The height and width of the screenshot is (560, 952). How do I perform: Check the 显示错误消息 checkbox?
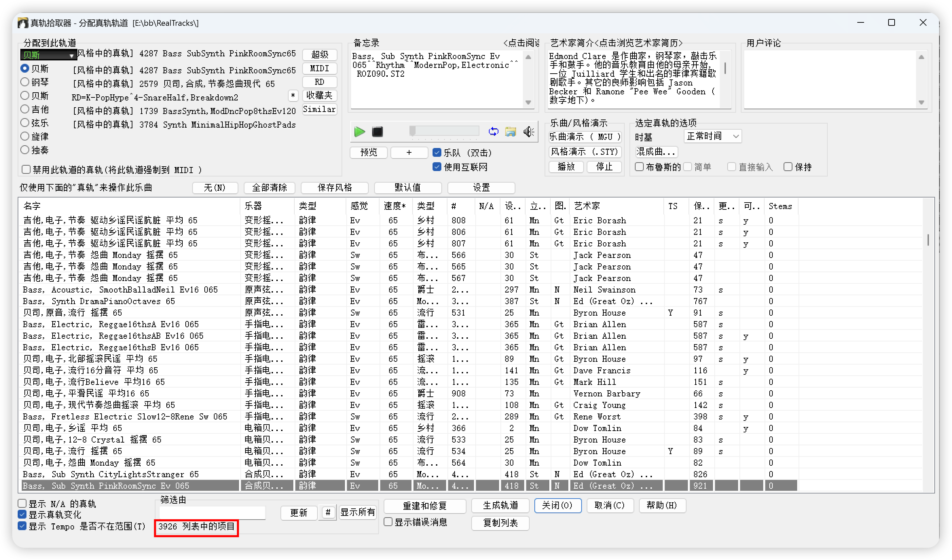tap(388, 522)
